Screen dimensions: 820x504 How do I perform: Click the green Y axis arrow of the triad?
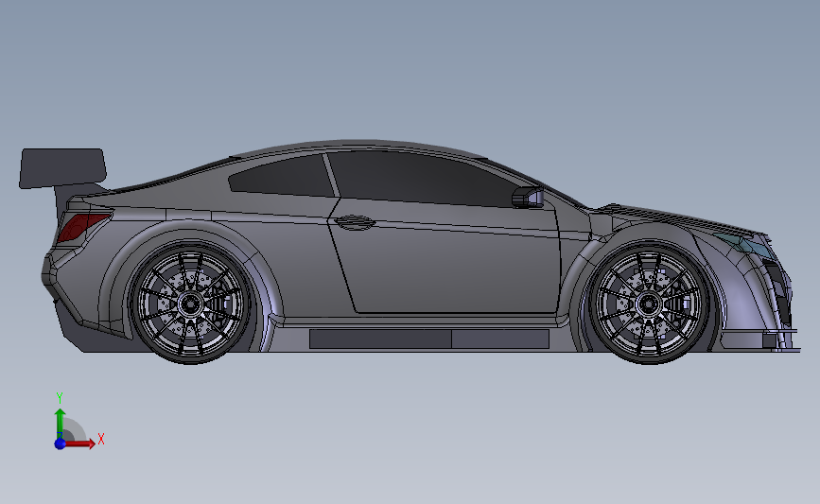coord(61,423)
